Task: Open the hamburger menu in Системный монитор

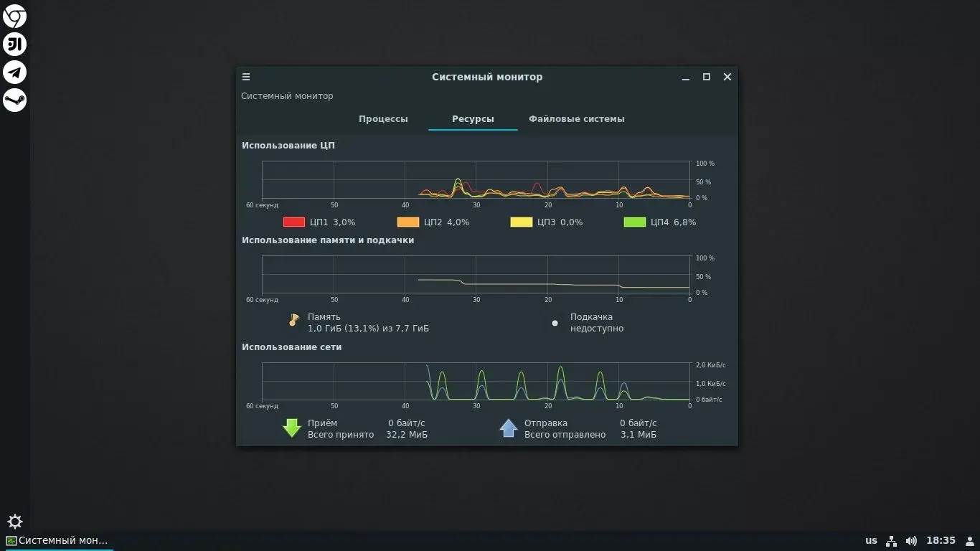Action: [x=246, y=77]
